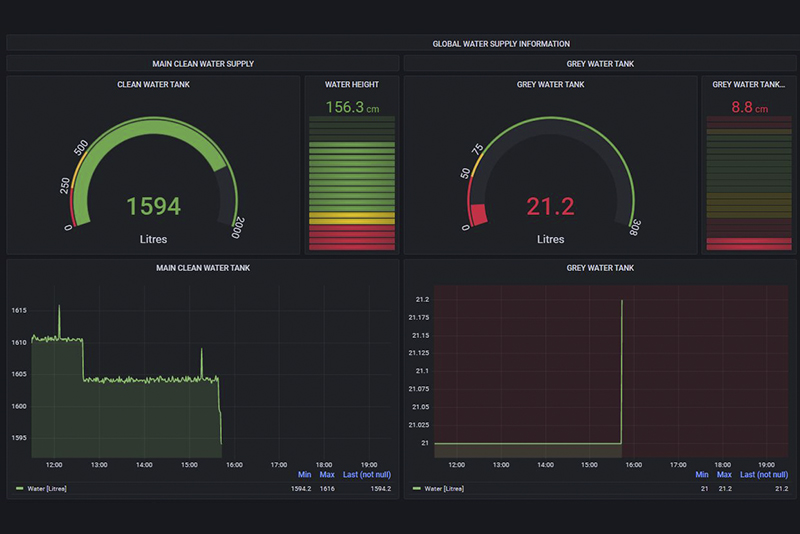Click the green legend color swatch in grey tank graph
Image resolution: width=800 pixels, height=534 pixels.
(417, 489)
